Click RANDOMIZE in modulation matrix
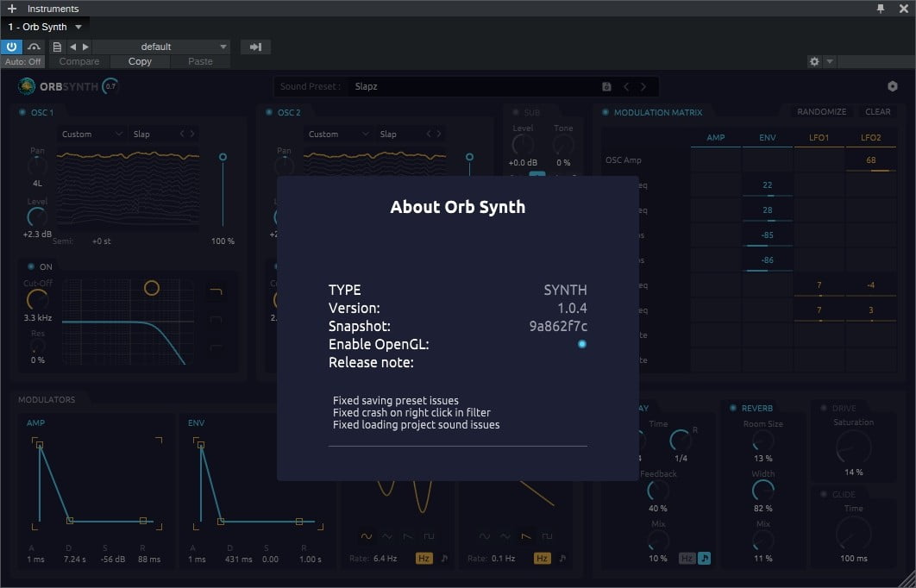The height and width of the screenshot is (588, 916). tap(821, 111)
